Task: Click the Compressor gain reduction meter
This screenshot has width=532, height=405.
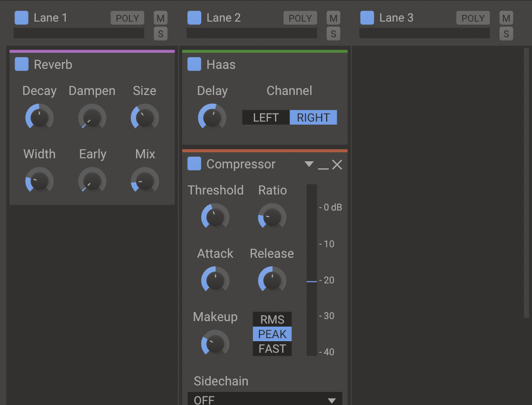Action: click(312, 270)
